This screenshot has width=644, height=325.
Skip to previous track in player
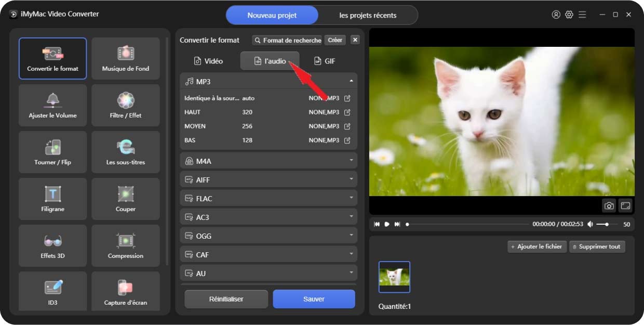377,224
